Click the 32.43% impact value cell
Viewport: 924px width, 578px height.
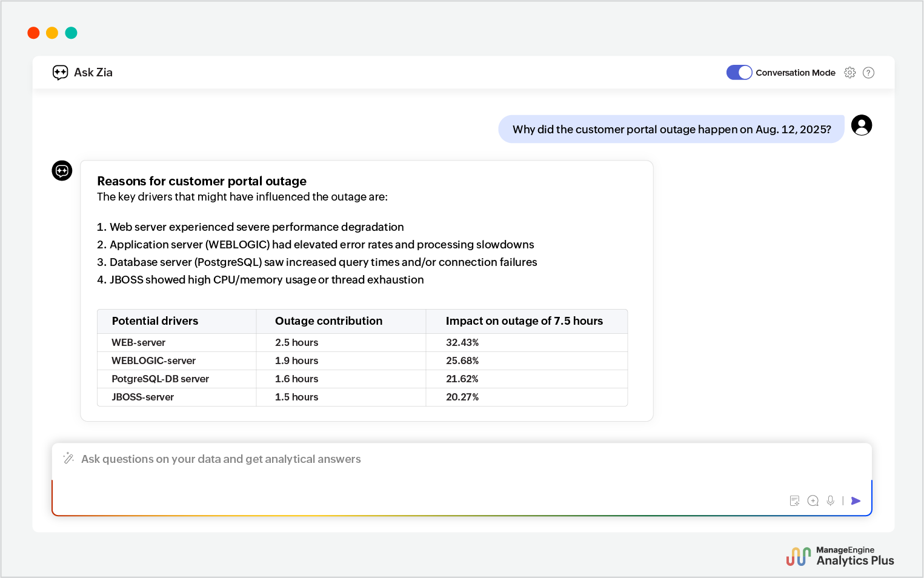pyautogui.click(x=462, y=342)
